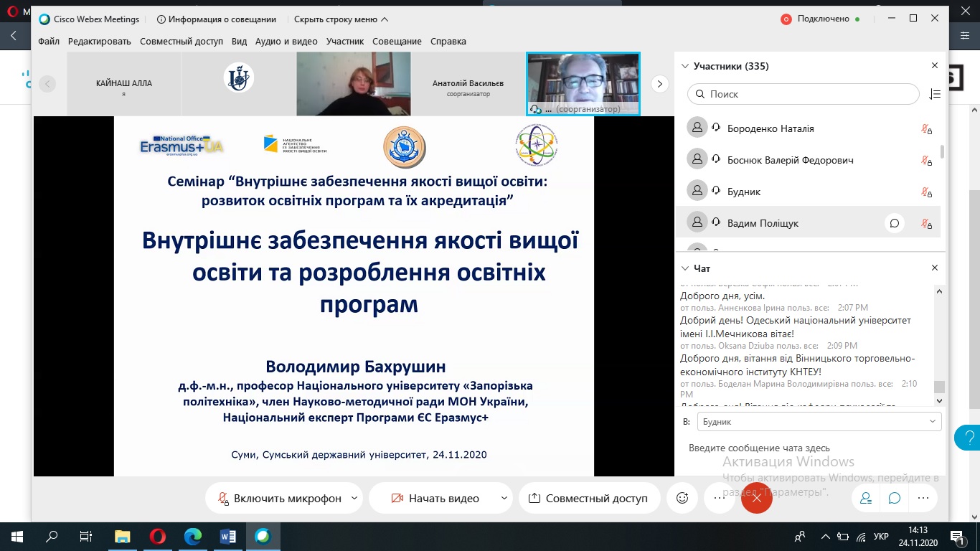Viewport: 980px width, 551px height.
Task: Select participant Боснюк Валерій Федорович
Action: coord(808,160)
